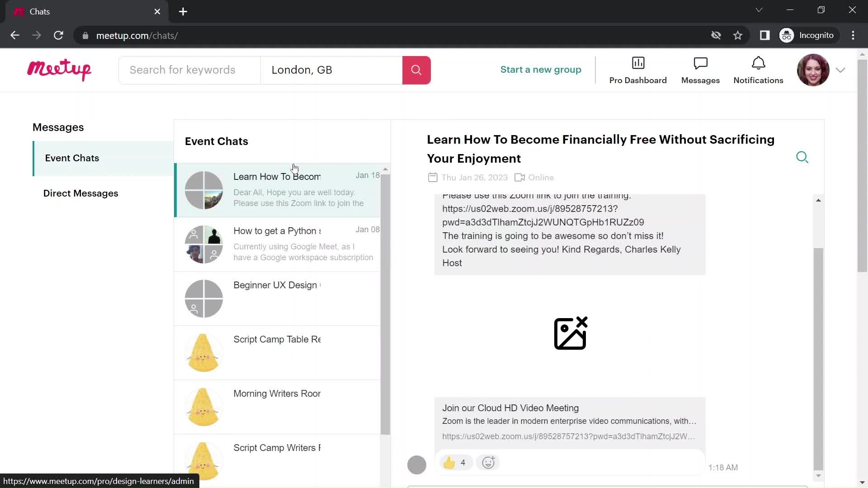Select the Event Chats tab
868x488 pixels.
[72, 157]
